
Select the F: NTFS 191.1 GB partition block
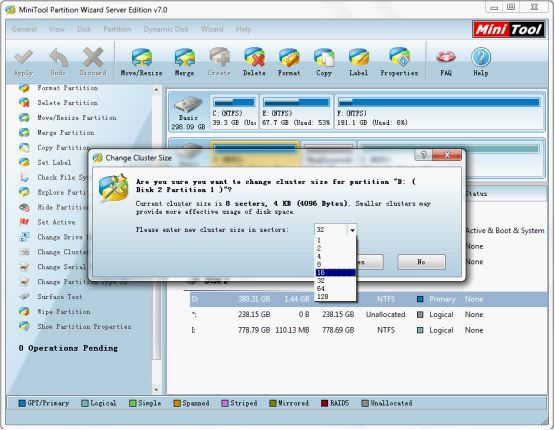pos(439,111)
